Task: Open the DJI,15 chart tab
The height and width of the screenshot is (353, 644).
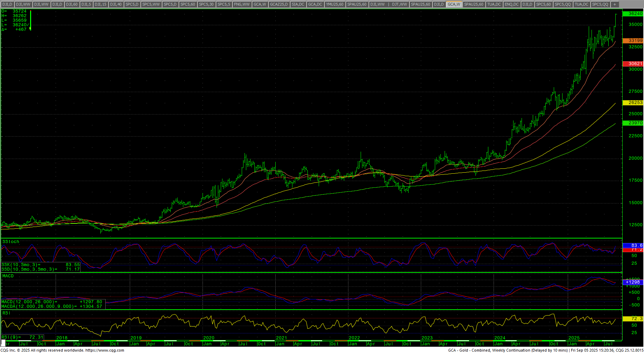Action: (x=101, y=4)
